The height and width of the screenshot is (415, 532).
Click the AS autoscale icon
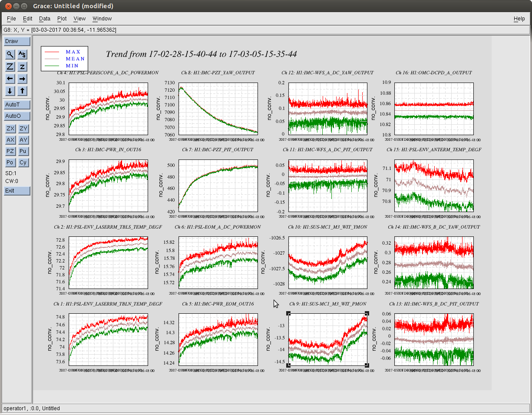23,54
